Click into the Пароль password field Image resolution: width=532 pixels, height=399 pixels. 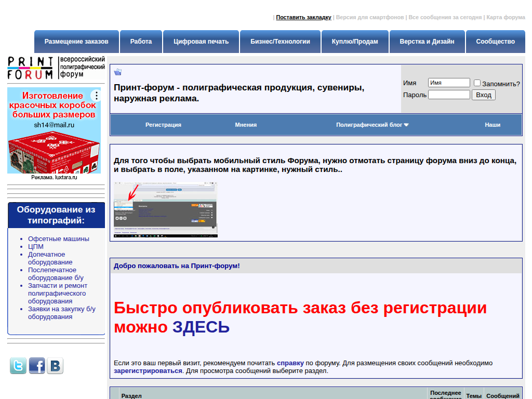[449, 95]
